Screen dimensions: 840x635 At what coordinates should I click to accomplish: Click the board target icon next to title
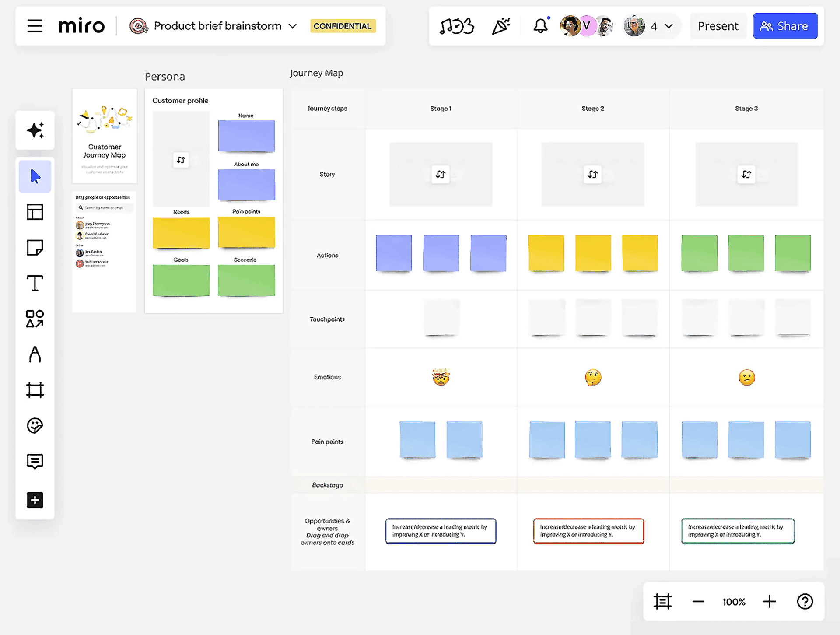(x=138, y=26)
